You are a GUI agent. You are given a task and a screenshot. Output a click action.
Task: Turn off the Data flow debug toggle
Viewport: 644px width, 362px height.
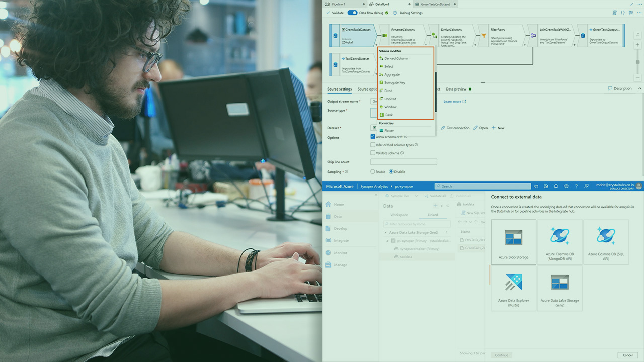tap(352, 13)
